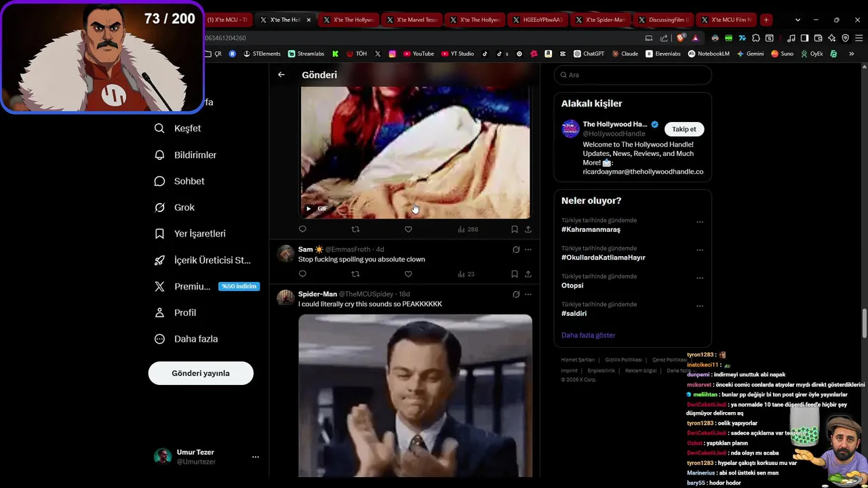Click Brave Shields lion icon
Image resolution: width=868 pixels, height=488 pixels.
[682, 38]
